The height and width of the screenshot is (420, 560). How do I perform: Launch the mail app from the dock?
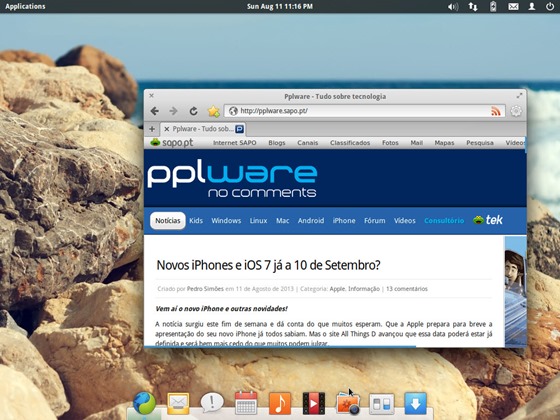click(178, 404)
